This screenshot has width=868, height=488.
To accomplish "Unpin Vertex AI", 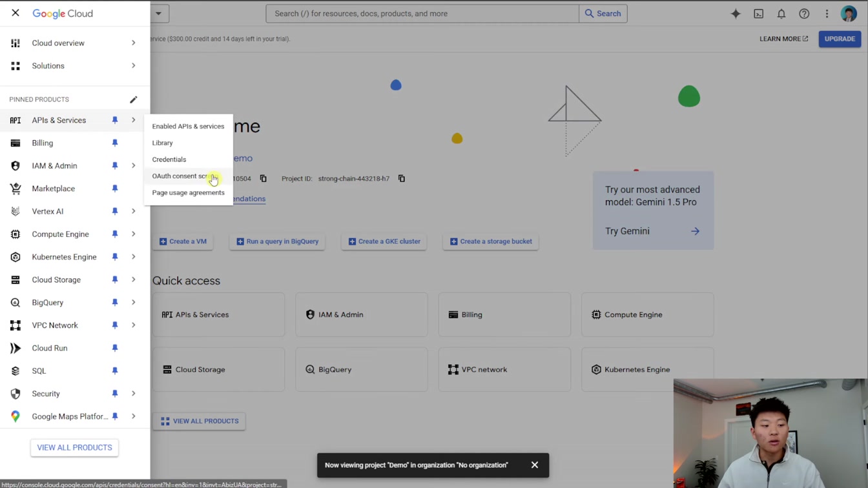I will [115, 211].
